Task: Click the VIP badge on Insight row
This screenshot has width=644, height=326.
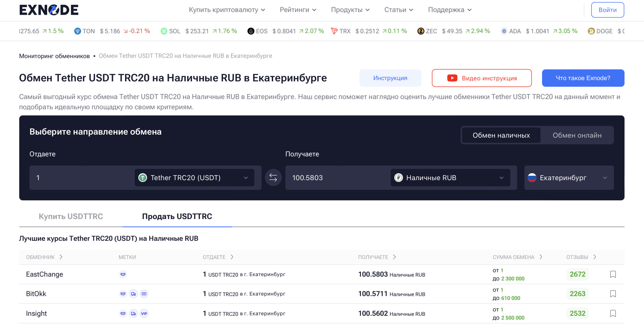Action: (144, 313)
